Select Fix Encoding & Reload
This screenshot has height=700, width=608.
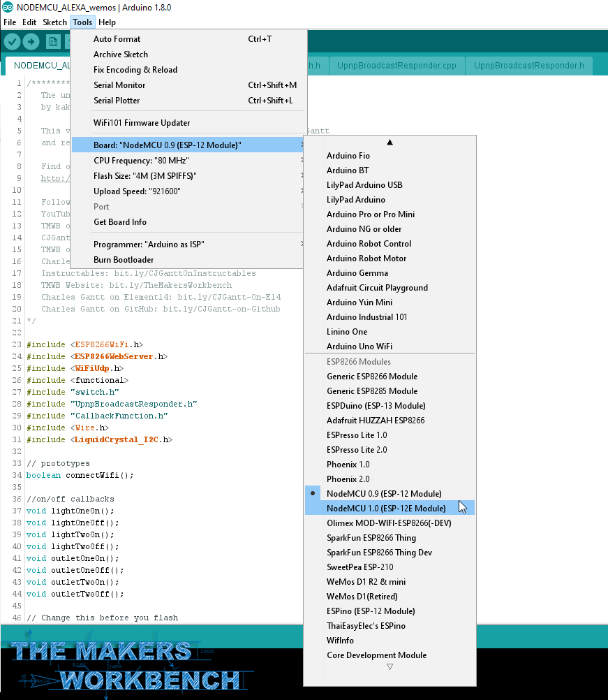pyautogui.click(x=188, y=70)
